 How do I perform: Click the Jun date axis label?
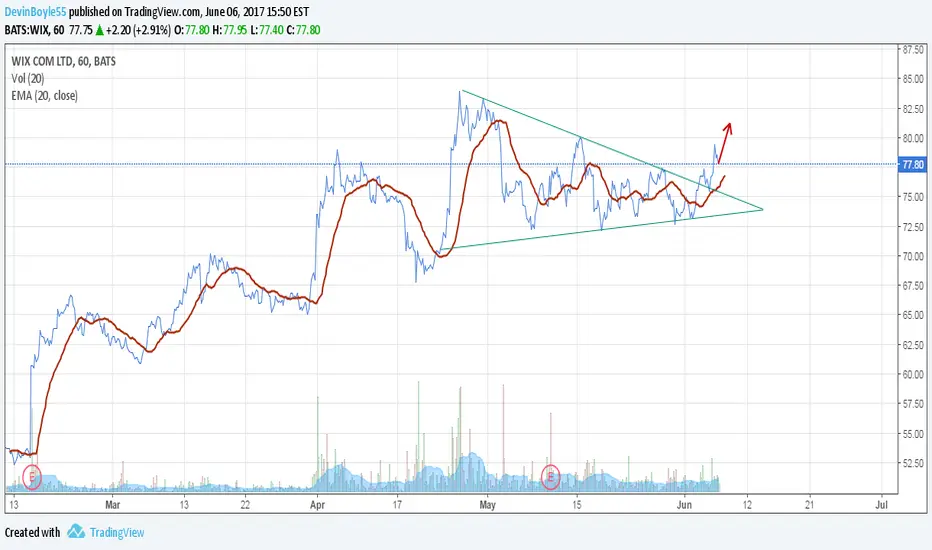click(x=684, y=505)
